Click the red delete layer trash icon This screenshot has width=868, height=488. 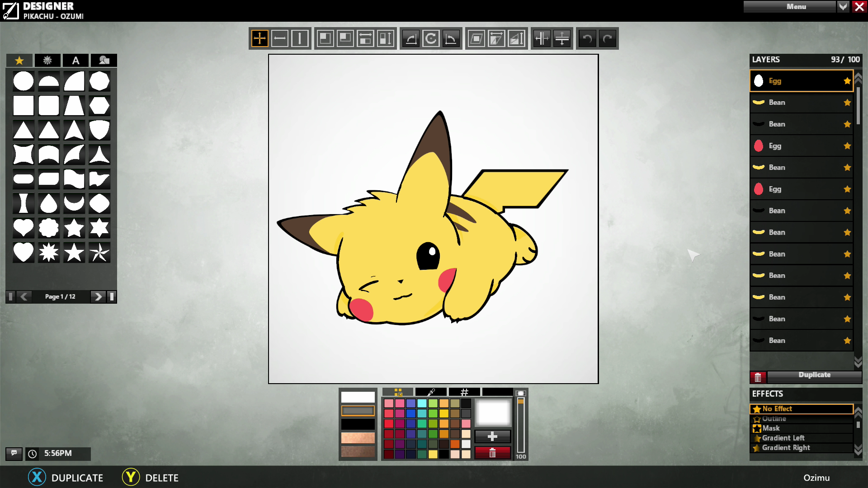(x=758, y=377)
